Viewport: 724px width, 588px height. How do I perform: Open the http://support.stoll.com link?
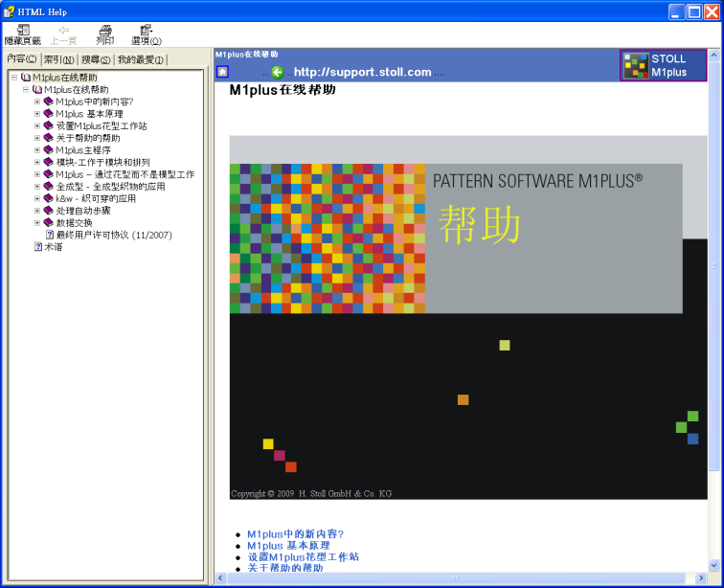coord(362,72)
